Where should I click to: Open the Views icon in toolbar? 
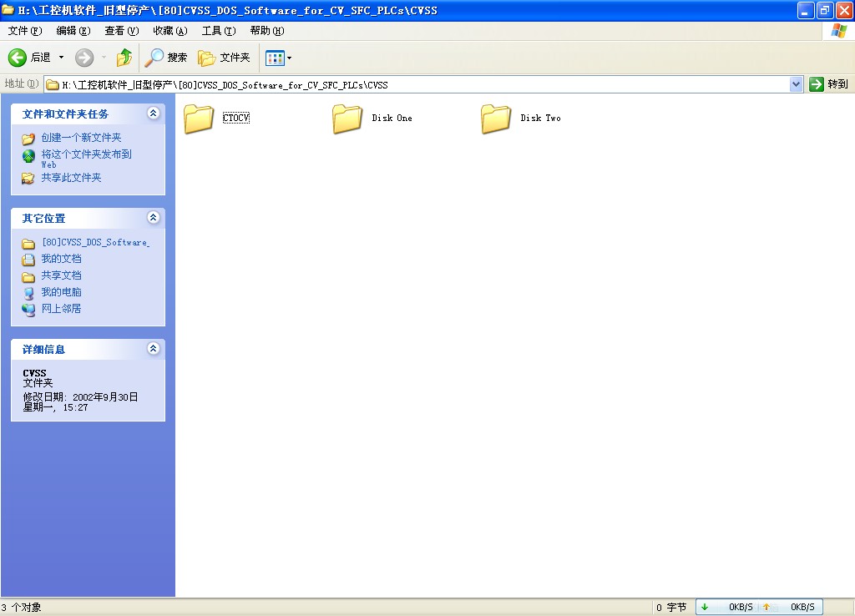tap(275, 58)
